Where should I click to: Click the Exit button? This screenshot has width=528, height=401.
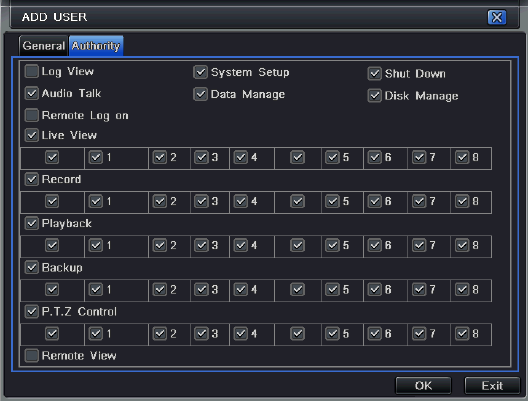(x=492, y=386)
